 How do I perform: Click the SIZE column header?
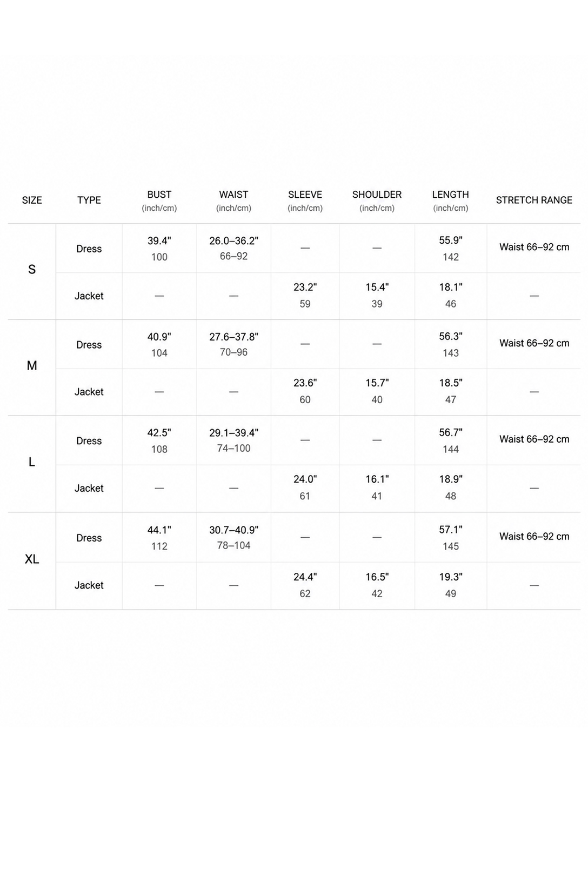(x=32, y=200)
